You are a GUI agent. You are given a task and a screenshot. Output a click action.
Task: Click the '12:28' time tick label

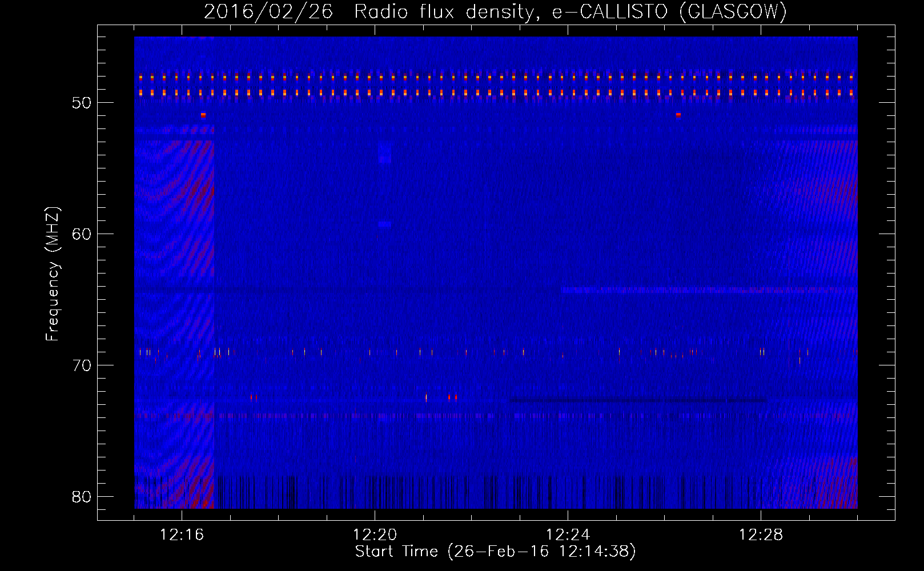pyautogui.click(x=761, y=535)
